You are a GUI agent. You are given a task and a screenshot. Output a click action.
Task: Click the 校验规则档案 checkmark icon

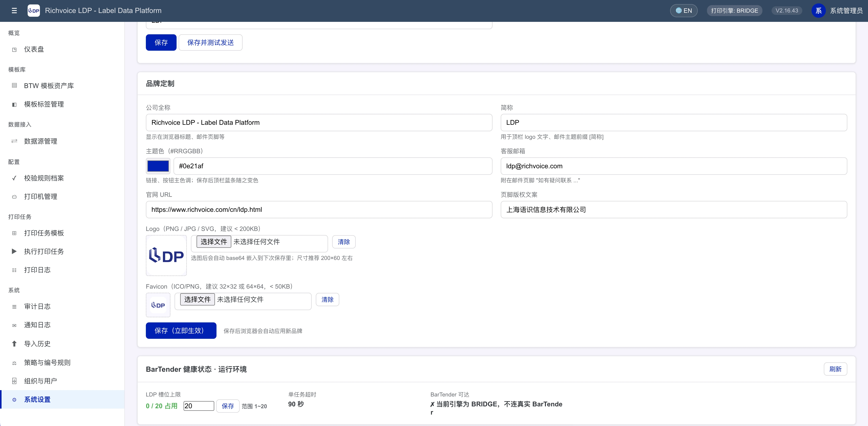click(x=14, y=178)
